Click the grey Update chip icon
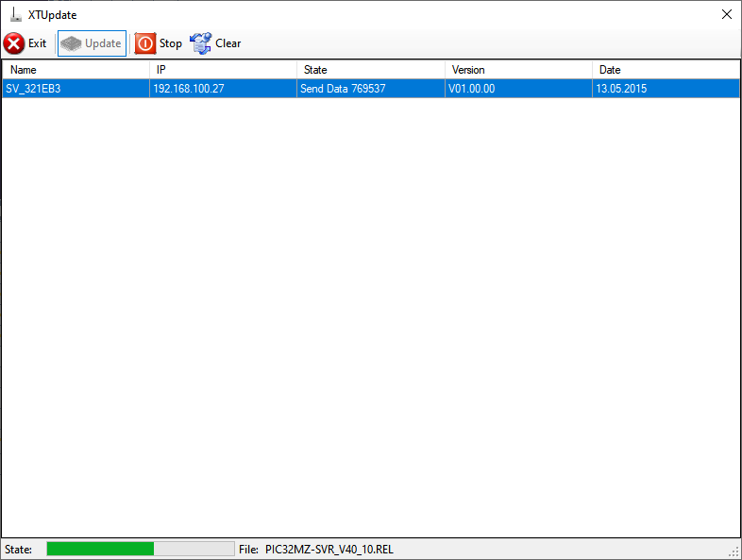The width and height of the screenshot is (742, 560). point(72,43)
